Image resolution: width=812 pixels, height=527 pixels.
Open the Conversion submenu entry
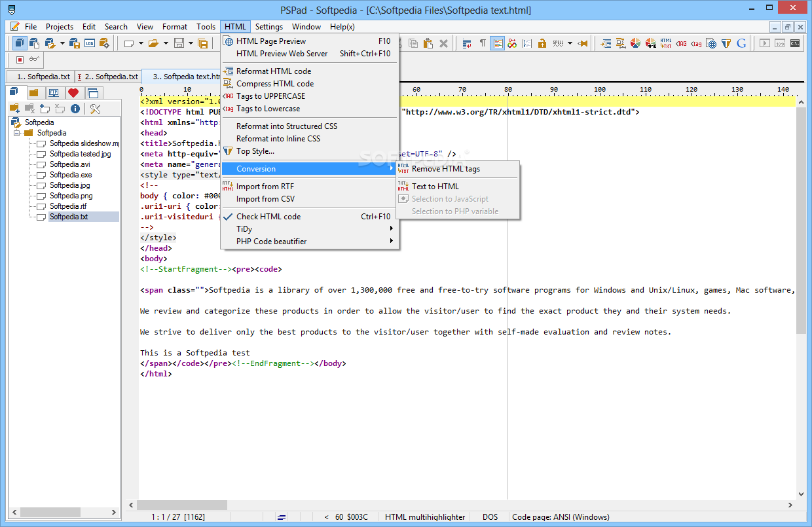[x=309, y=168]
